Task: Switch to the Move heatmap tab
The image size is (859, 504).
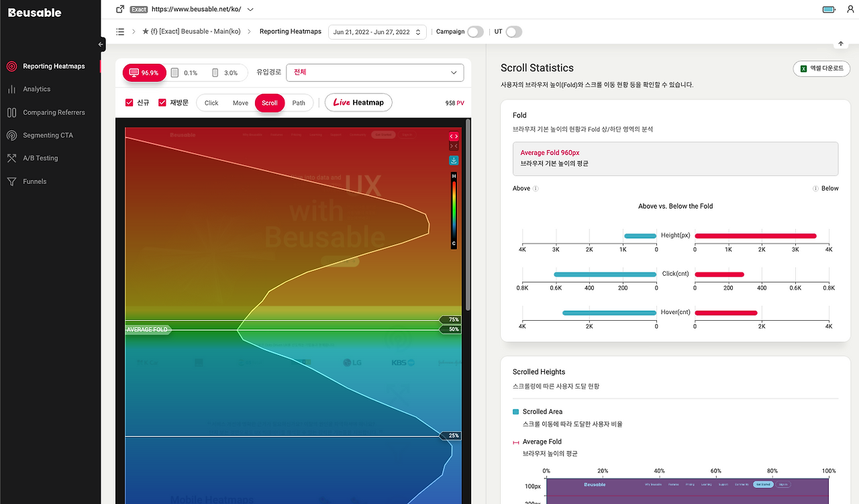Action: 240,103
